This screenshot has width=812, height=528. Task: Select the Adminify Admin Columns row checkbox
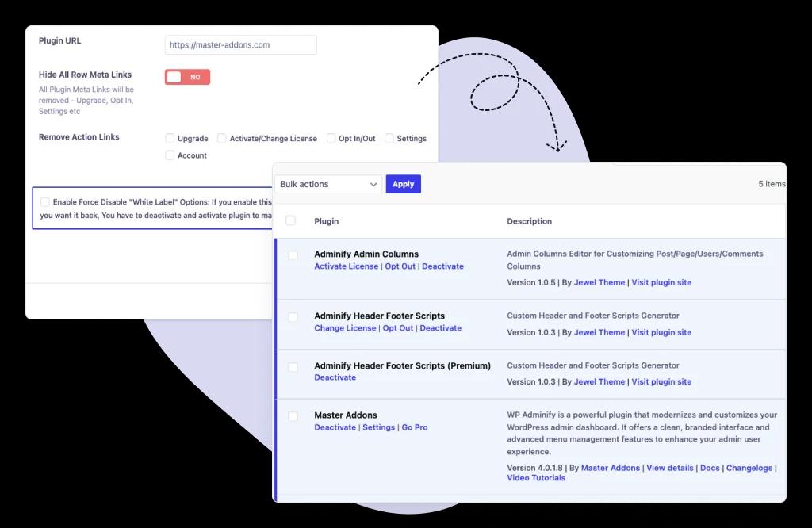click(293, 255)
